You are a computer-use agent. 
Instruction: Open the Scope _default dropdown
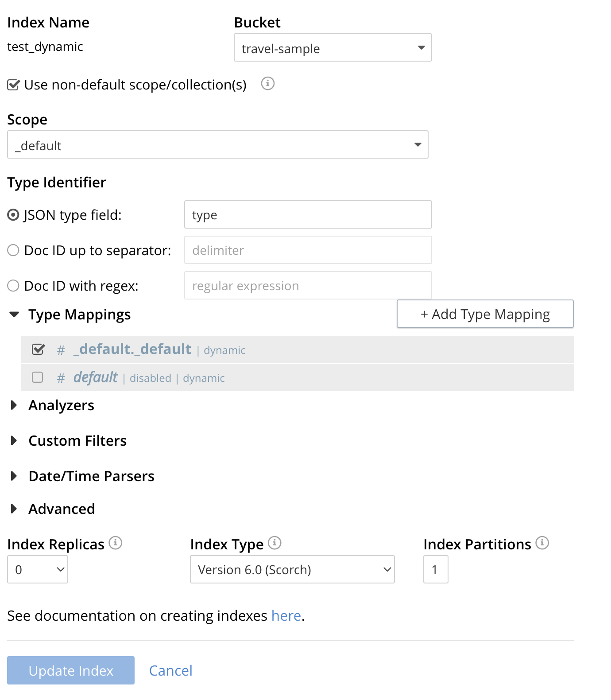tap(218, 144)
